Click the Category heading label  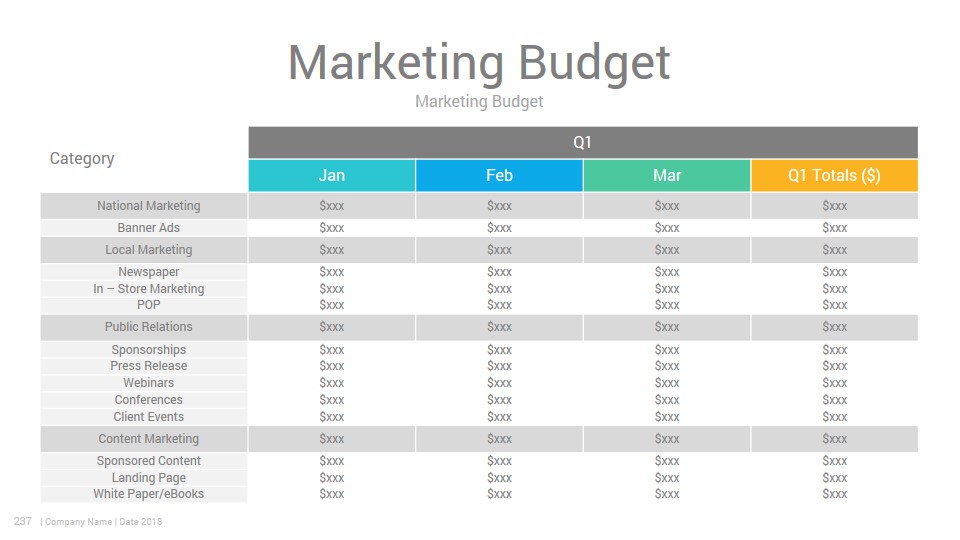tap(82, 159)
